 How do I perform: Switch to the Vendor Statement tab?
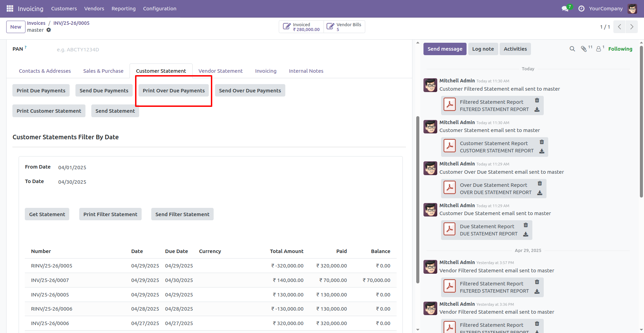[x=220, y=71]
